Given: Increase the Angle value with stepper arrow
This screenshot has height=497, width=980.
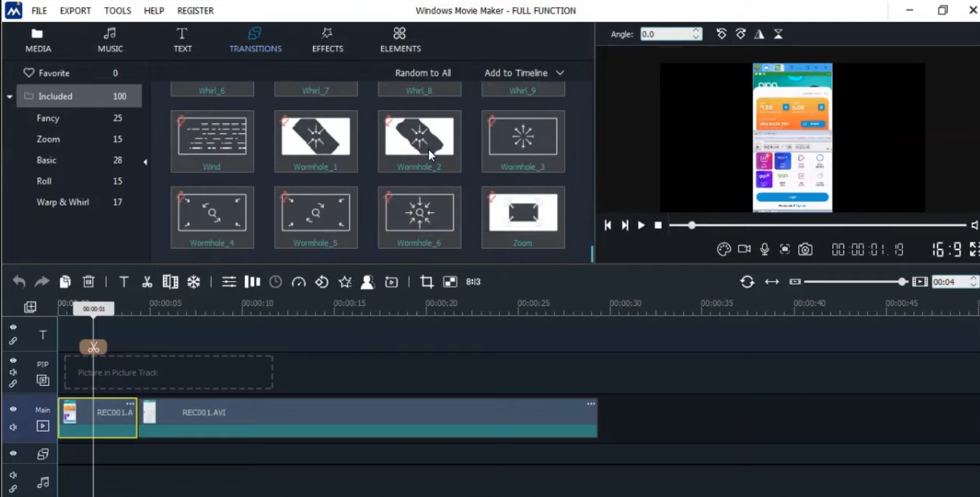Looking at the screenshot, I should (696, 30).
